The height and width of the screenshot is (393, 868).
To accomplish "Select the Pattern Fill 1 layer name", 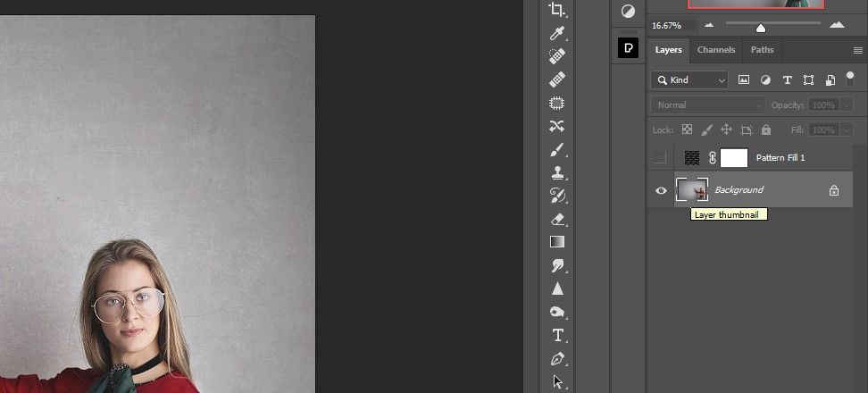I will [x=780, y=158].
